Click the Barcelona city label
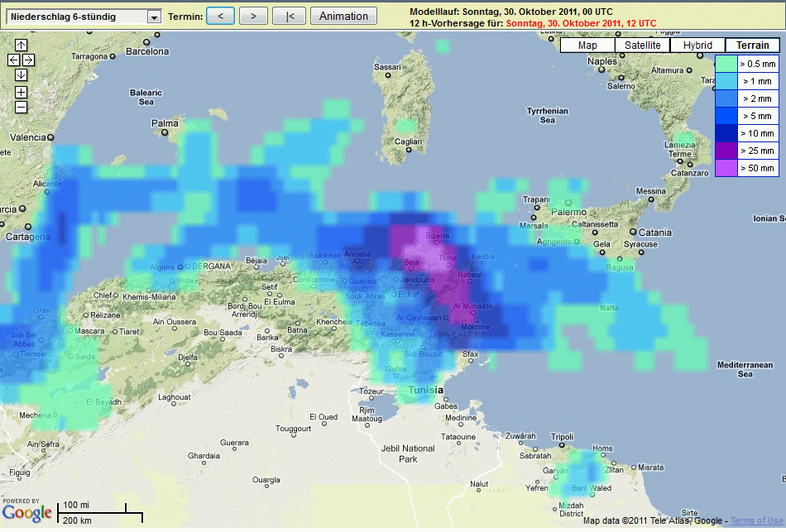The height and width of the screenshot is (532, 786). point(147,51)
